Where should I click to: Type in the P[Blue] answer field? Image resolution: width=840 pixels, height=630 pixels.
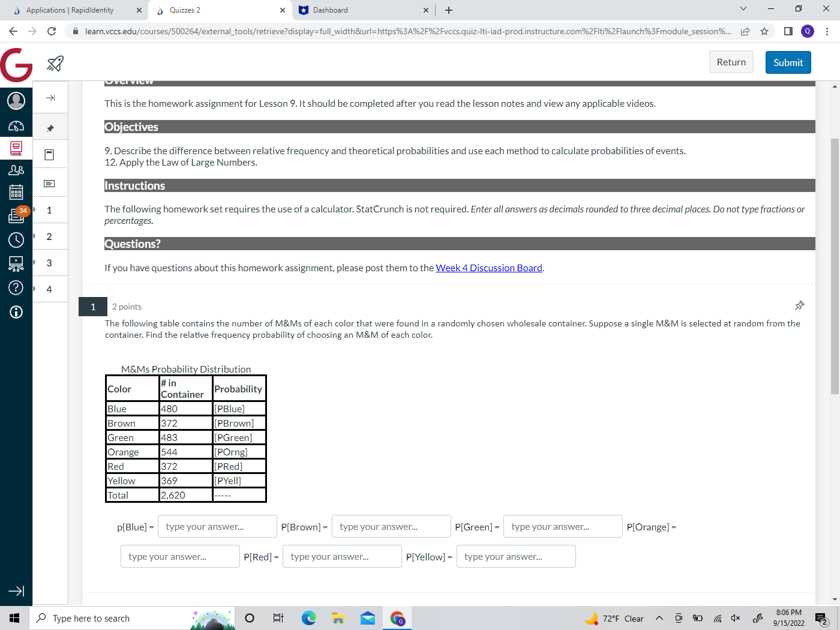217,526
